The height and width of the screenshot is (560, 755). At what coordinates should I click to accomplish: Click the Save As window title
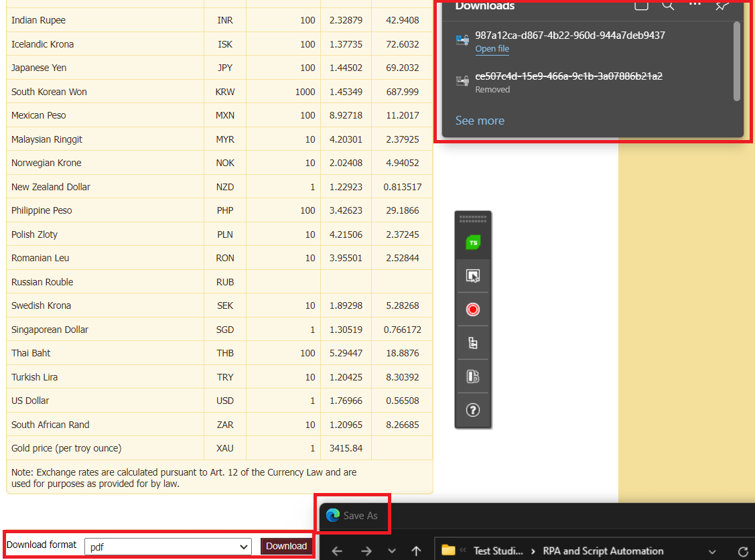(x=360, y=516)
